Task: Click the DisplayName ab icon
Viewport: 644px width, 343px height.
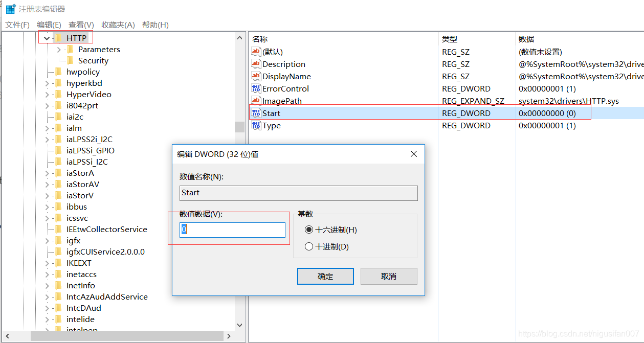Action: coord(256,76)
